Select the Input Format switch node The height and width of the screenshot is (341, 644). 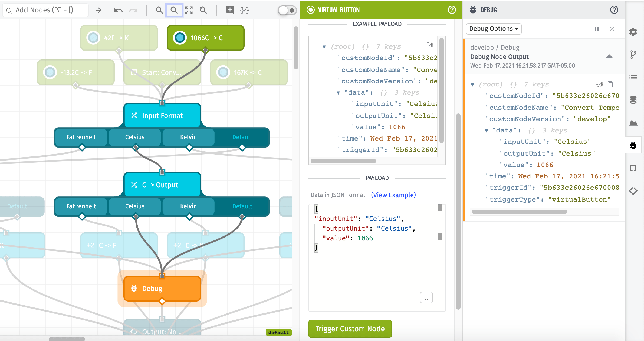162,116
